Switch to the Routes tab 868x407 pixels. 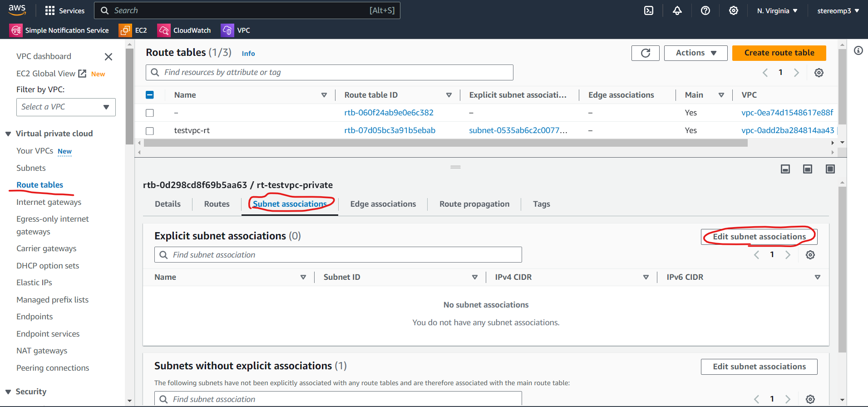pos(217,204)
